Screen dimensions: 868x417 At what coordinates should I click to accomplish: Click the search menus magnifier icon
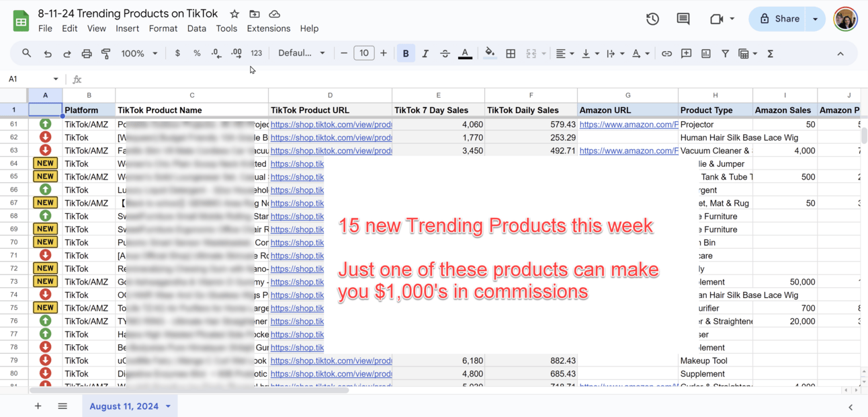26,53
